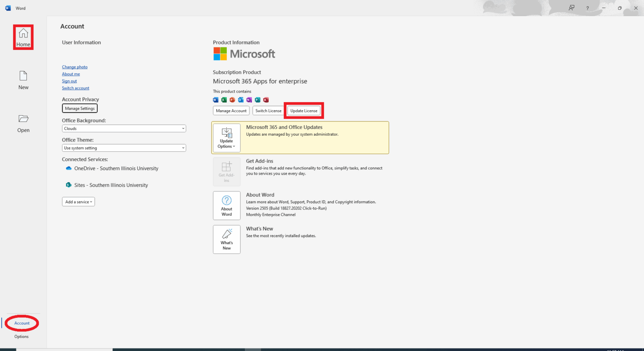Viewport: 644px width, 351px height.
Task: Click the Change photo link
Action: (x=75, y=67)
